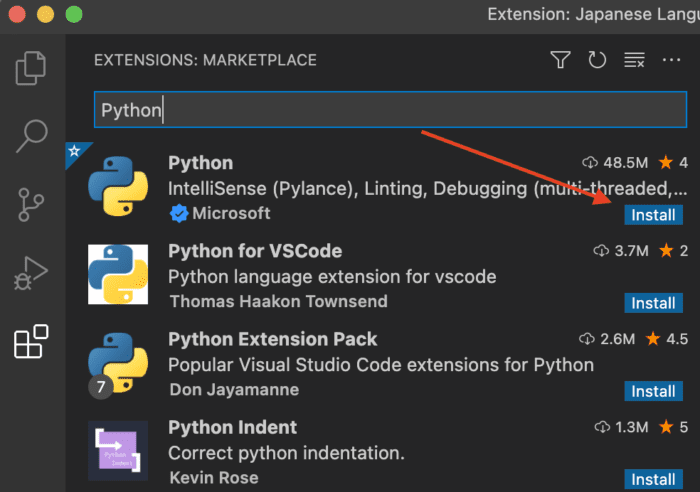This screenshot has height=492, width=700.
Task: Open the Views and More Actions menu
Action: (x=671, y=60)
